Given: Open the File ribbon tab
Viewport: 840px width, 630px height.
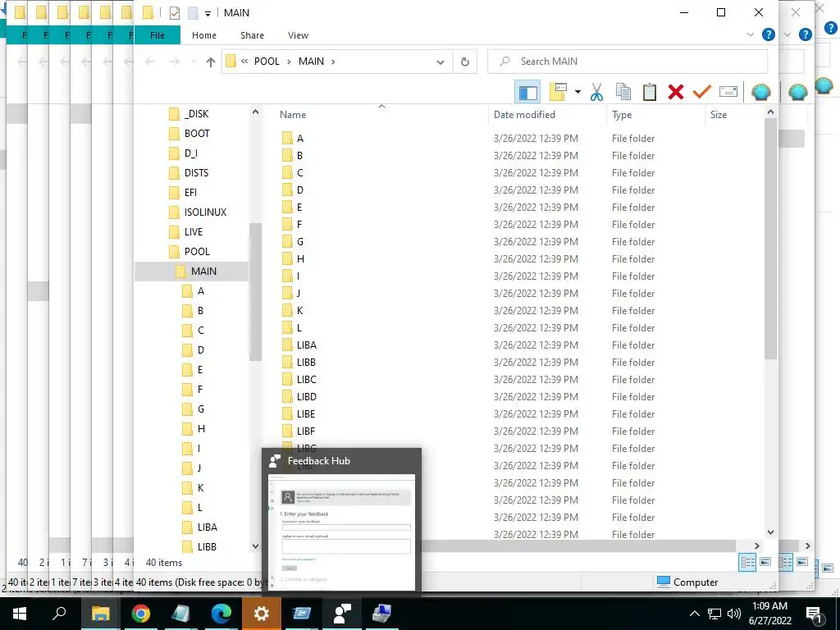Looking at the screenshot, I should [157, 35].
